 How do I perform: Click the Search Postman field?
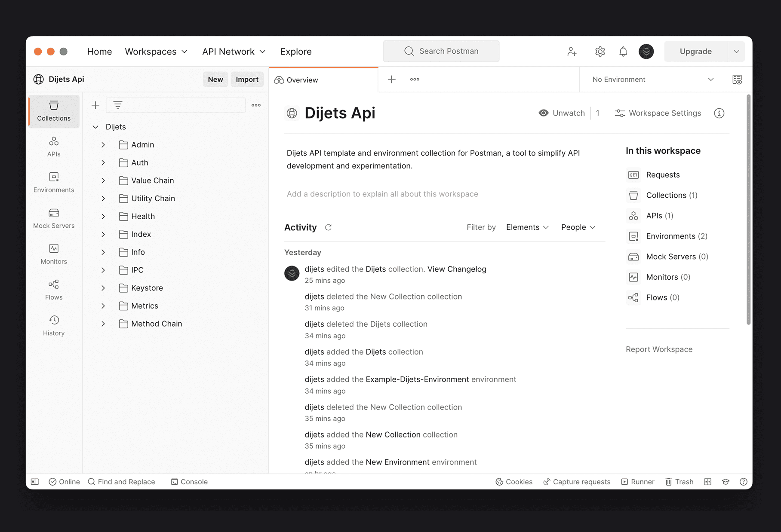pyautogui.click(x=441, y=51)
